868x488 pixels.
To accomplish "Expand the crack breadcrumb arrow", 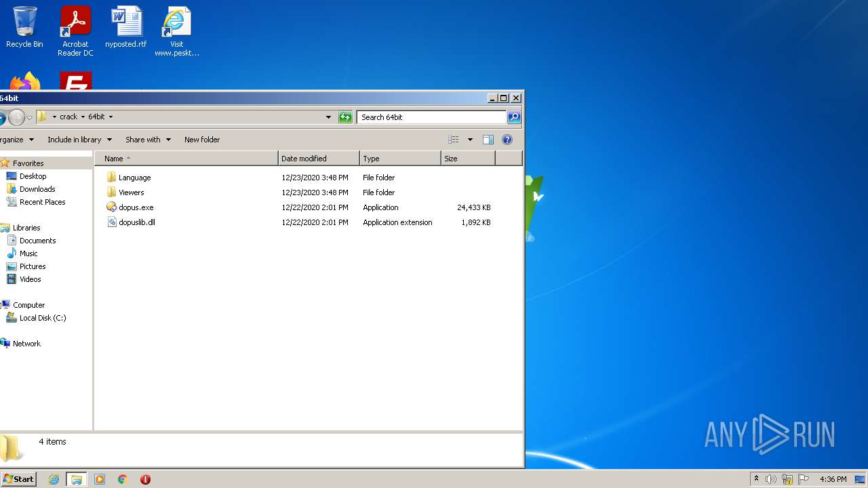I will [83, 117].
